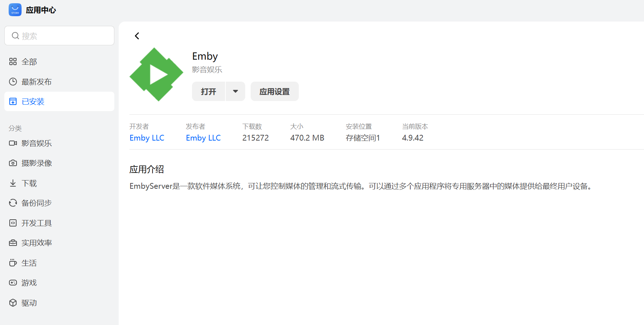Click the size value 470.2 MB
Screen dimensions: 644x325
[x=307, y=138]
